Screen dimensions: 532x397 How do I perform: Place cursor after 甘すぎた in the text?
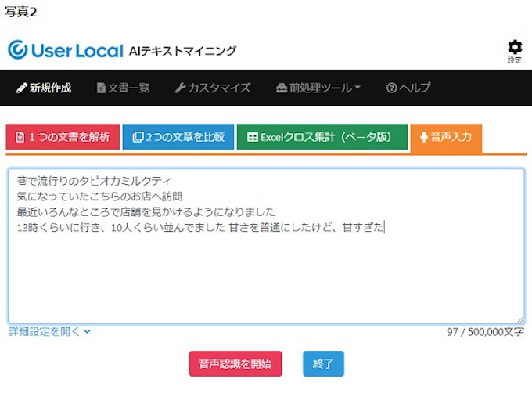pyautogui.click(x=384, y=227)
